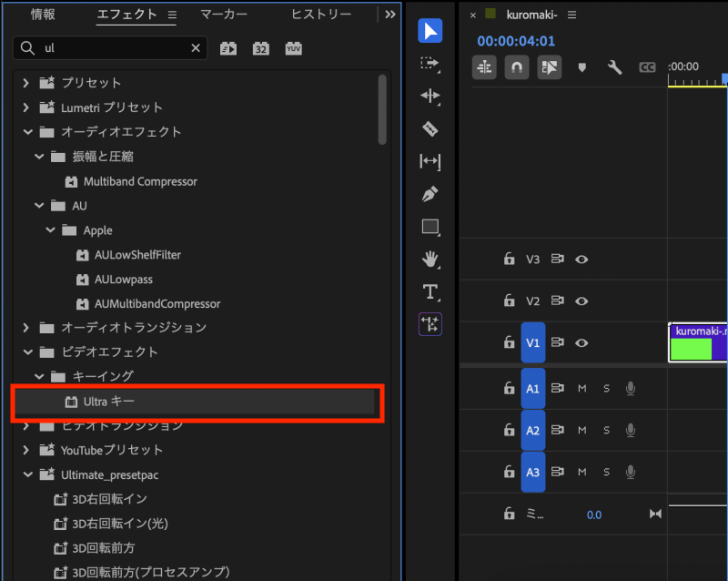Open timeline wrench display settings
This screenshot has width=728, height=581.
(x=614, y=66)
